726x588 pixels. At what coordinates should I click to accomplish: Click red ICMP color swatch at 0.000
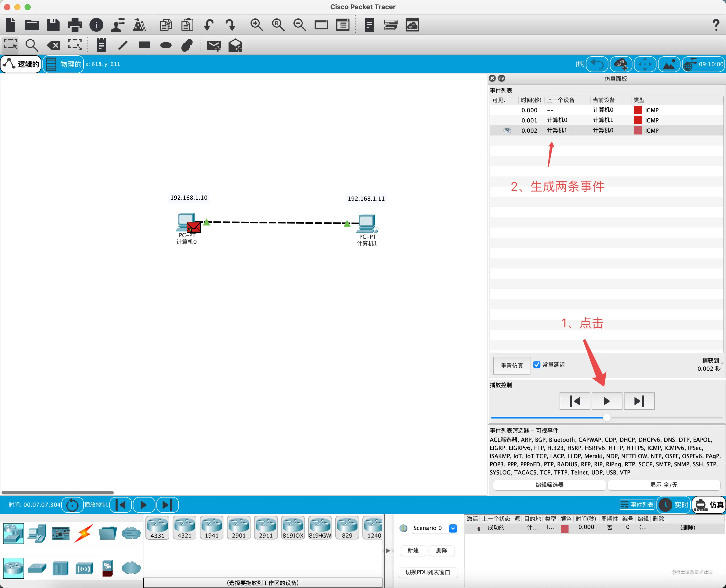tap(638, 110)
